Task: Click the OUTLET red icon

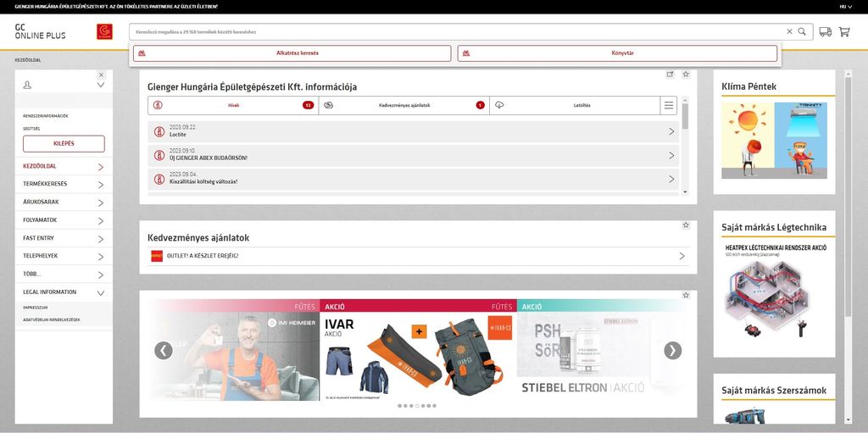Action: tap(157, 256)
